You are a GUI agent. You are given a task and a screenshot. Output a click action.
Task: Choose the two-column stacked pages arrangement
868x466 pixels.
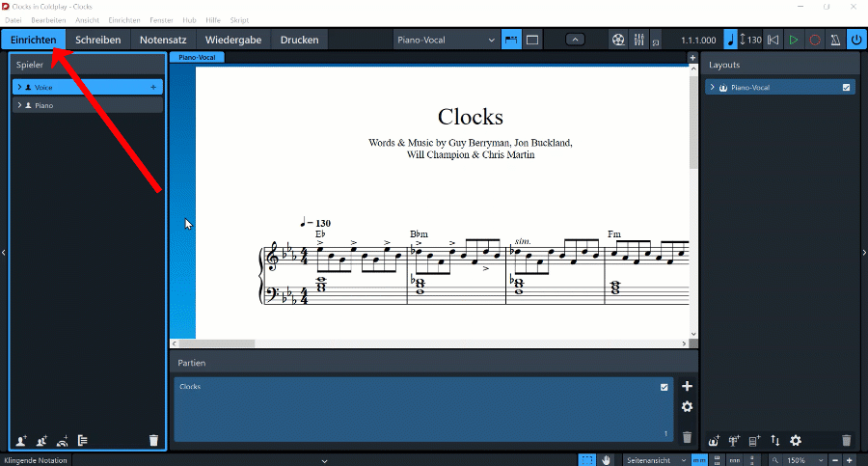(717, 460)
